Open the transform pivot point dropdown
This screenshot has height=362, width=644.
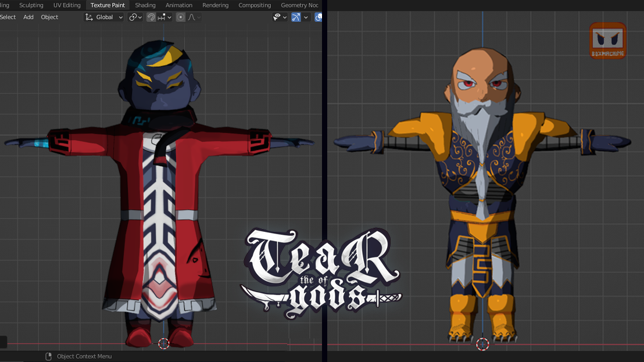pos(135,17)
